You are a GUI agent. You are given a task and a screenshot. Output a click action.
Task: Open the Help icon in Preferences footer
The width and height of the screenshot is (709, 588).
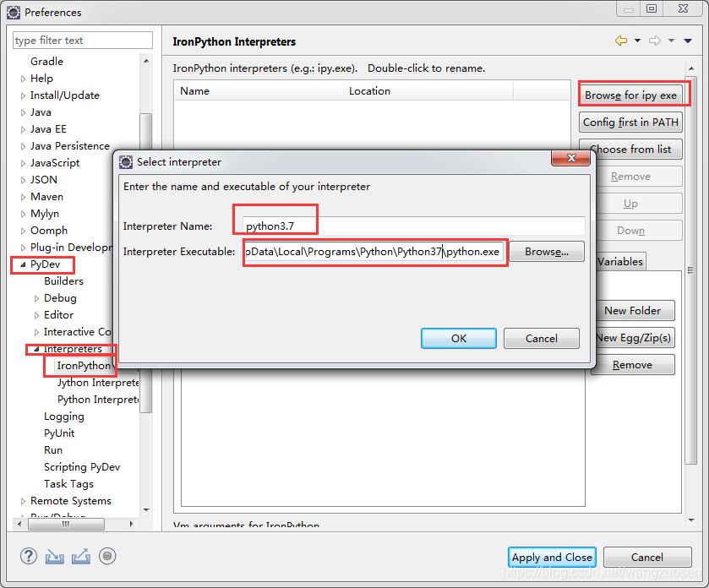tap(29, 557)
